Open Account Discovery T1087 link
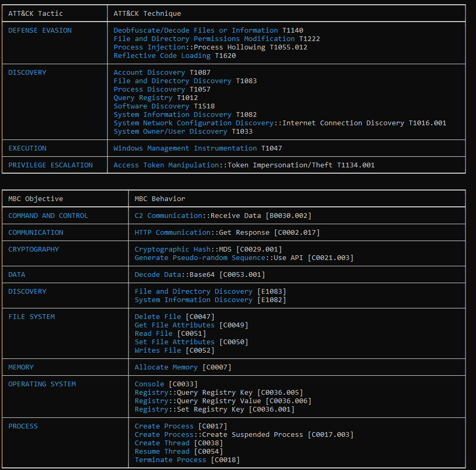476x470 pixels. [149, 73]
